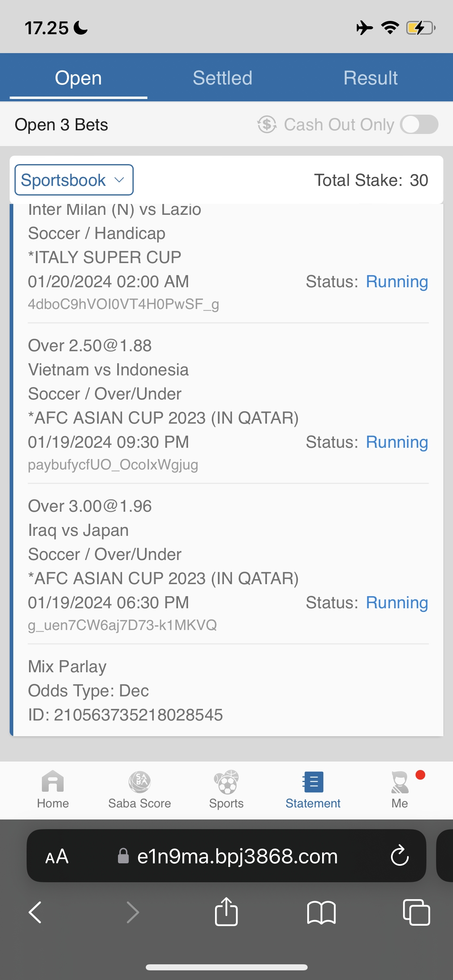
Task: Tap the Running status for Vietnam vs Indonesia
Action: click(x=397, y=442)
